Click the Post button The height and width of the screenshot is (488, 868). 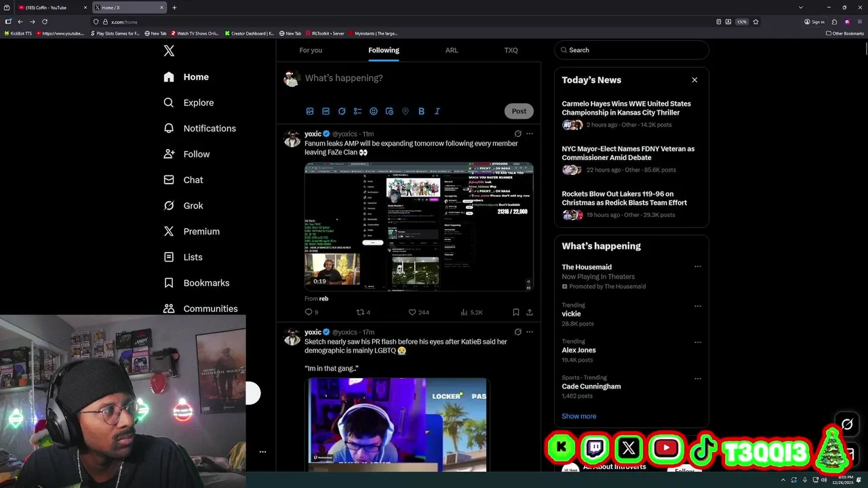[x=519, y=111]
